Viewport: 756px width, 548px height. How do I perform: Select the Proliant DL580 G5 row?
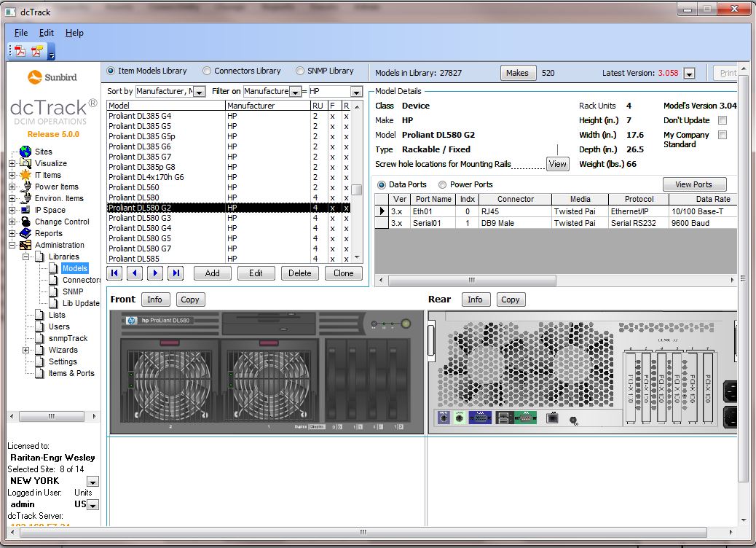(x=229, y=238)
